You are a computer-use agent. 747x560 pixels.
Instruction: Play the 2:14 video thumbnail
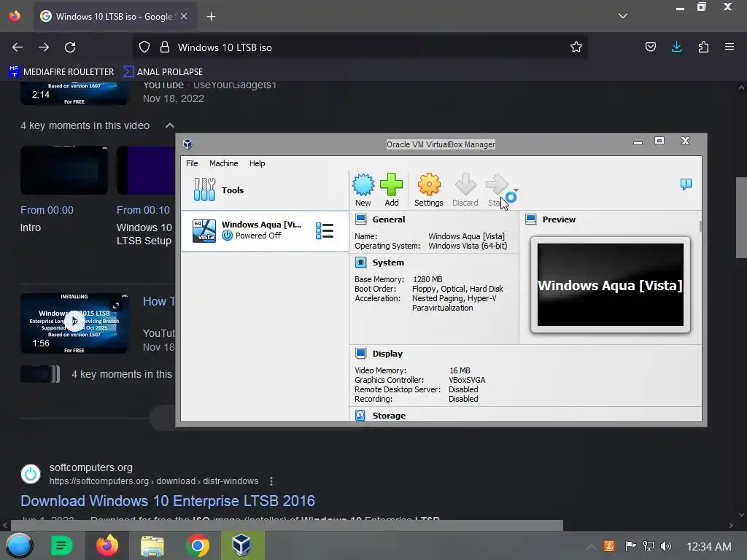[x=74, y=94]
